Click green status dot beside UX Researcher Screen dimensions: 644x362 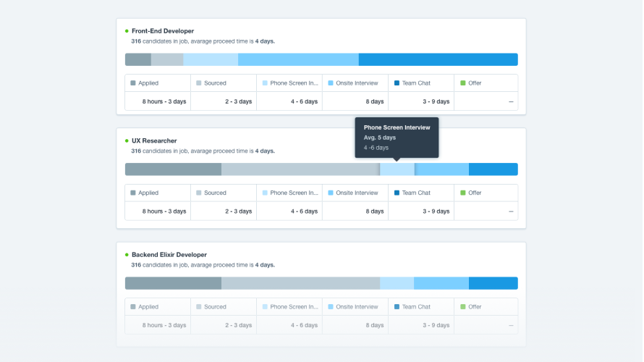(127, 141)
